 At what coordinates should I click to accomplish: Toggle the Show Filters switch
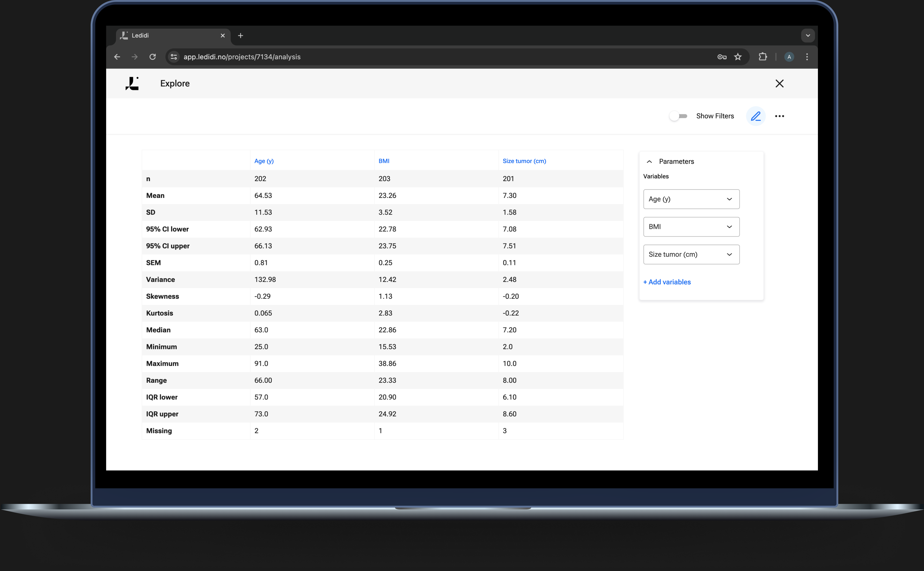678,116
